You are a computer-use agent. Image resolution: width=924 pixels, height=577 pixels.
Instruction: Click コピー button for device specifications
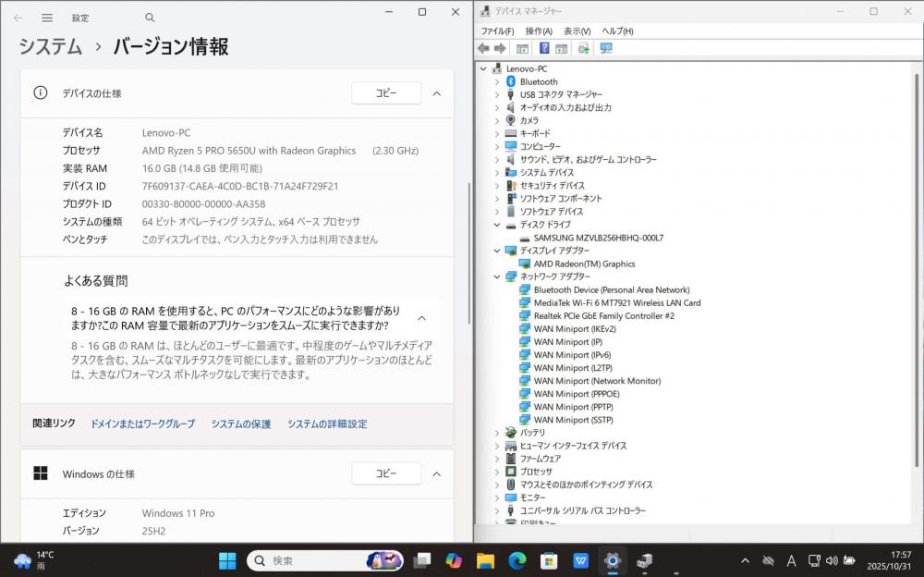(x=386, y=93)
